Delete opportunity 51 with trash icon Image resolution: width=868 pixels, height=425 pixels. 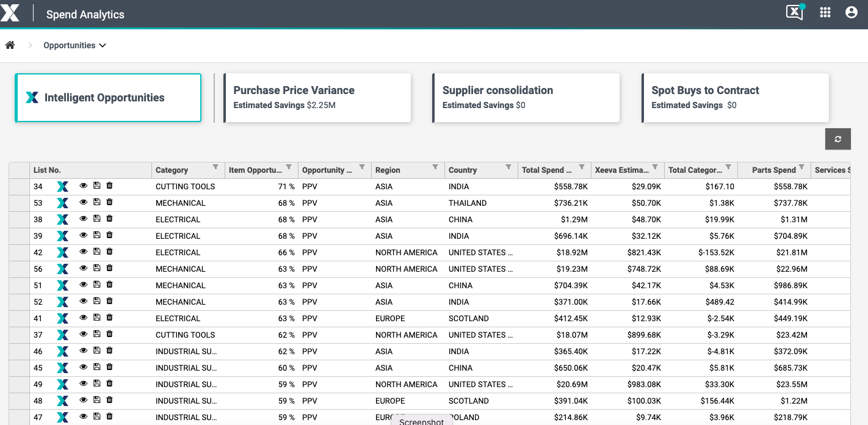click(x=110, y=285)
